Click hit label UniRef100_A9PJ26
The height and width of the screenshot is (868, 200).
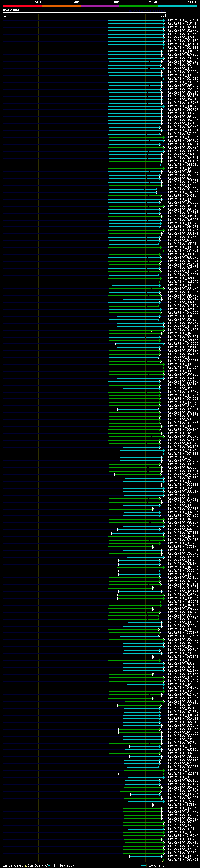click(x=183, y=62)
